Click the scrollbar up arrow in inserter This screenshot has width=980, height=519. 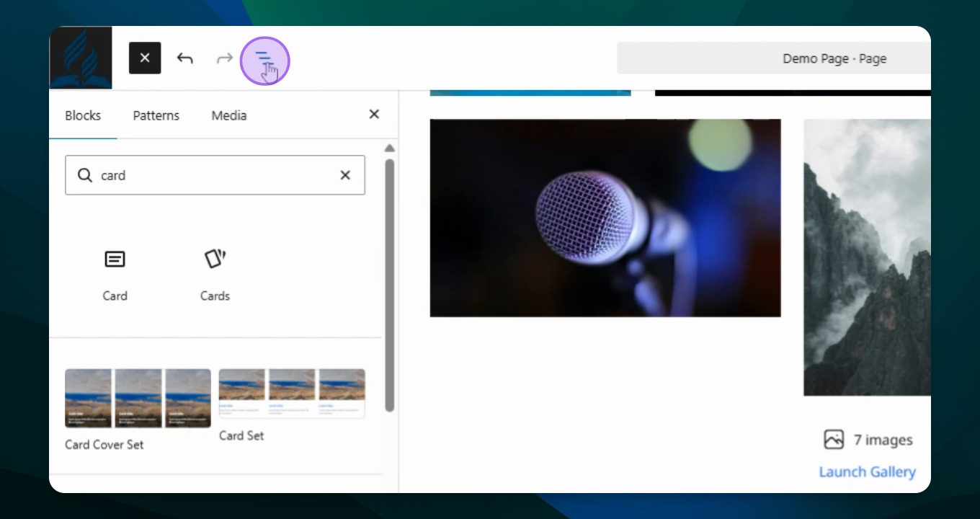pyautogui.click(x=389, y=148)
